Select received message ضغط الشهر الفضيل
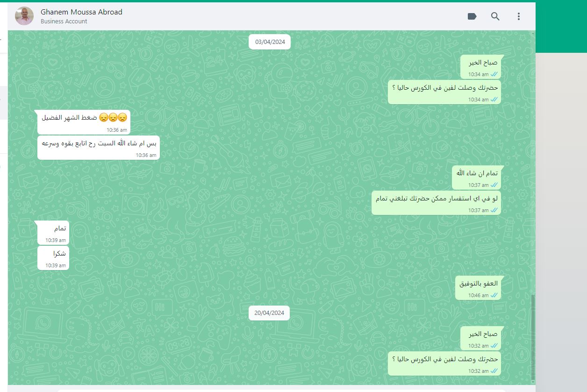 click(83, 122)
